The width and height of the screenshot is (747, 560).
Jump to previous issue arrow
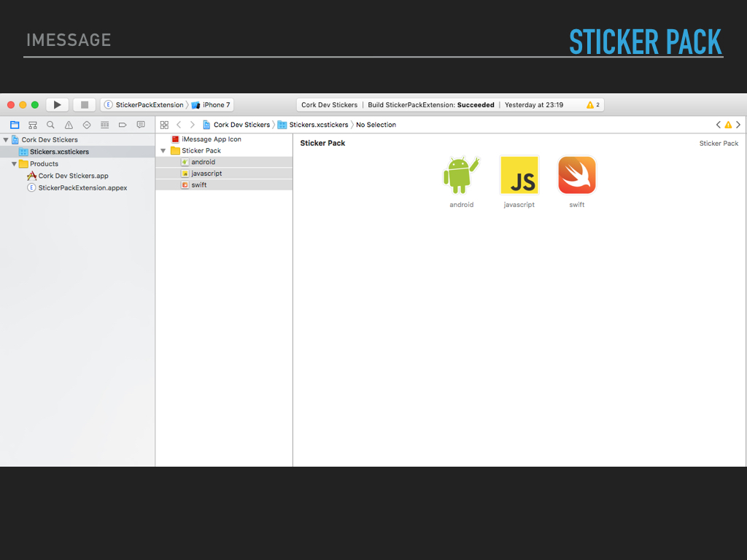(718, 125)
